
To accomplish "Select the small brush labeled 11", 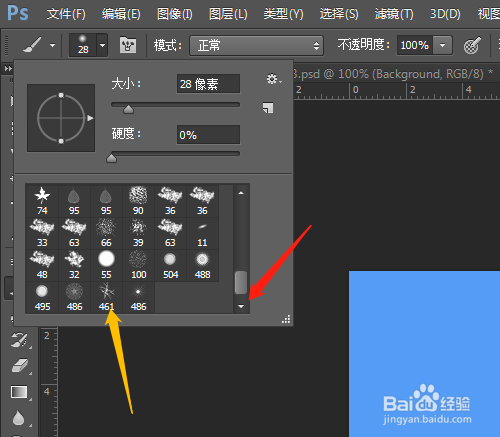I will point(202,233).
